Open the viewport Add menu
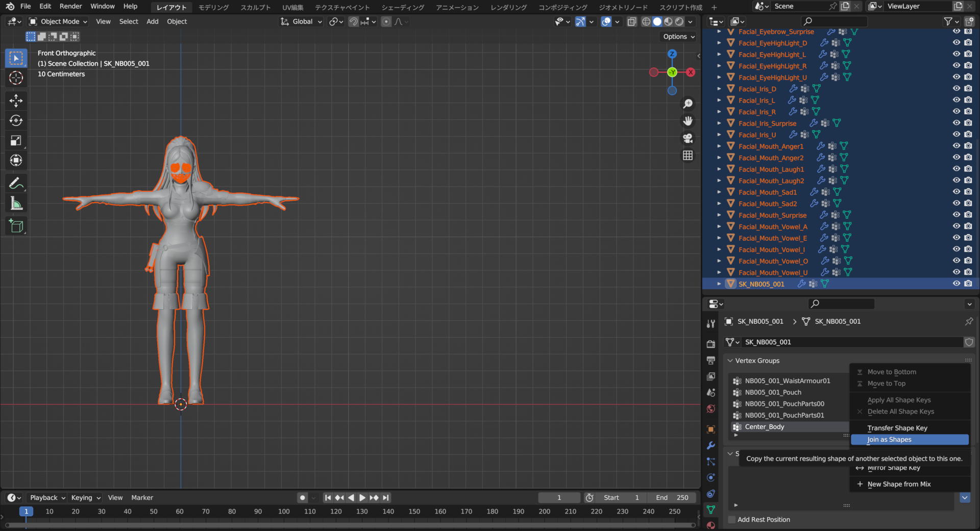980x531 pixels. pos(152,21)
